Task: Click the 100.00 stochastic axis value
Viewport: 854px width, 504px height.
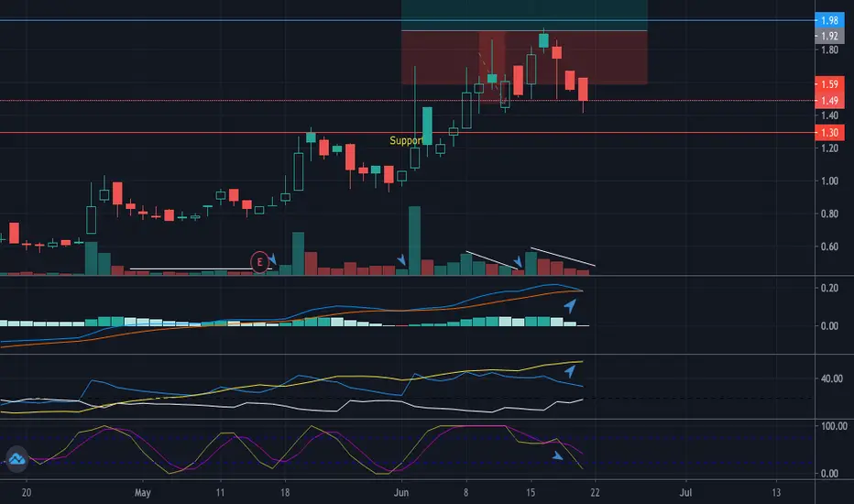Action: 834,425
